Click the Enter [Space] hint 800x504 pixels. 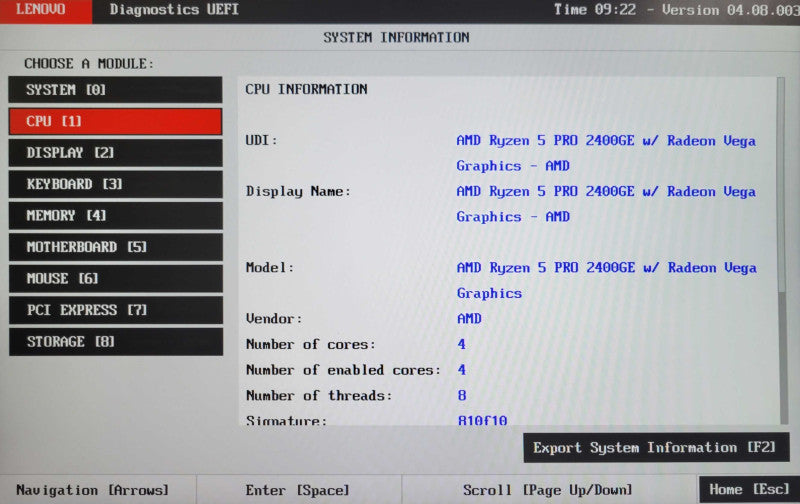(x=297, y=490)
